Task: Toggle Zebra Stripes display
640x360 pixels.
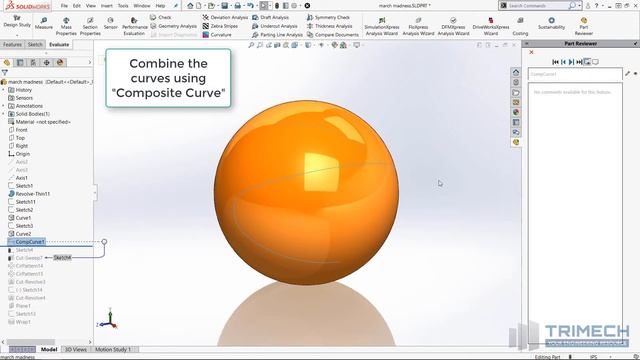Action: point(220,26)
